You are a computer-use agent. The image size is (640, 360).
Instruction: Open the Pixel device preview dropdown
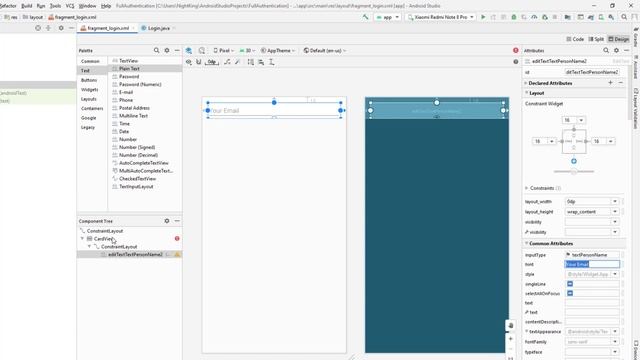[x=224, y=51]
